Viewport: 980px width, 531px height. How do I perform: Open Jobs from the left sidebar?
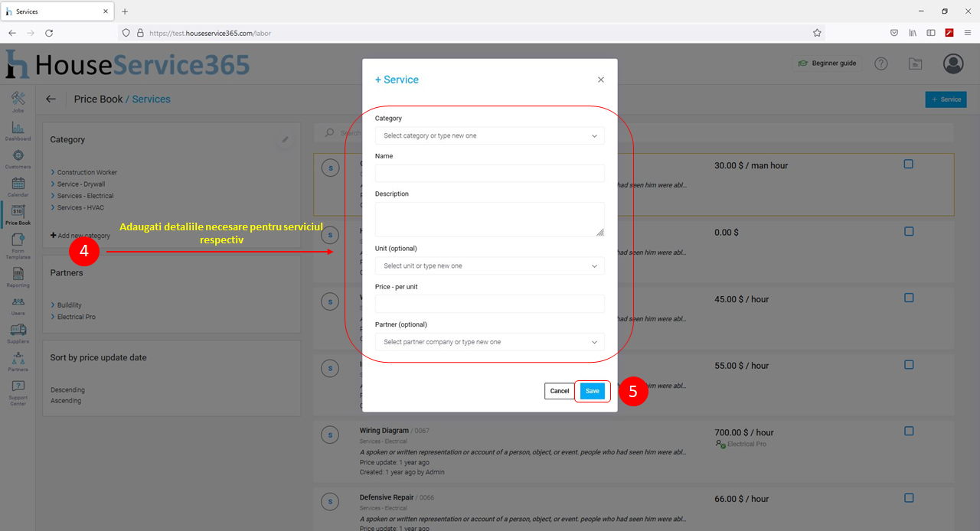tap(18, 101)
